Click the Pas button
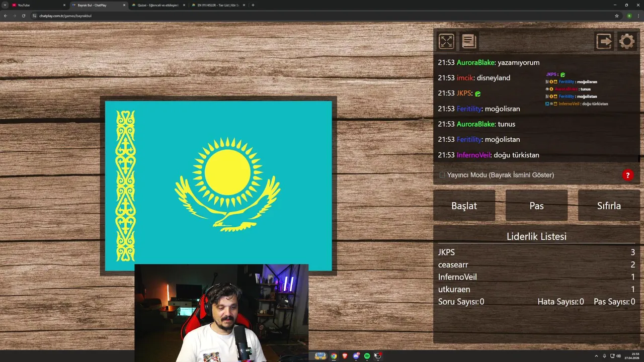Viewport: 644px width, 362px height. [536, 206]
